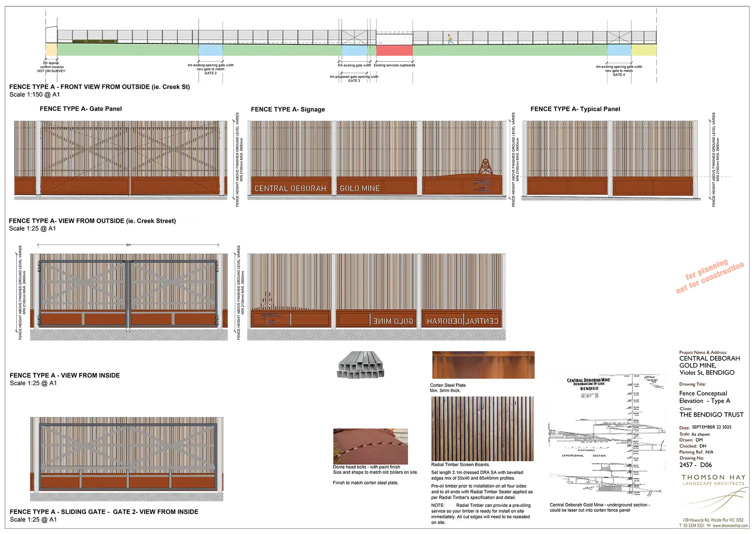This screenshot has height=534, width=756.
Task: Click the project name 'CENTRAL DEBORAH GOLD MINE,' in the title block
Action: (x=710, y=362)
